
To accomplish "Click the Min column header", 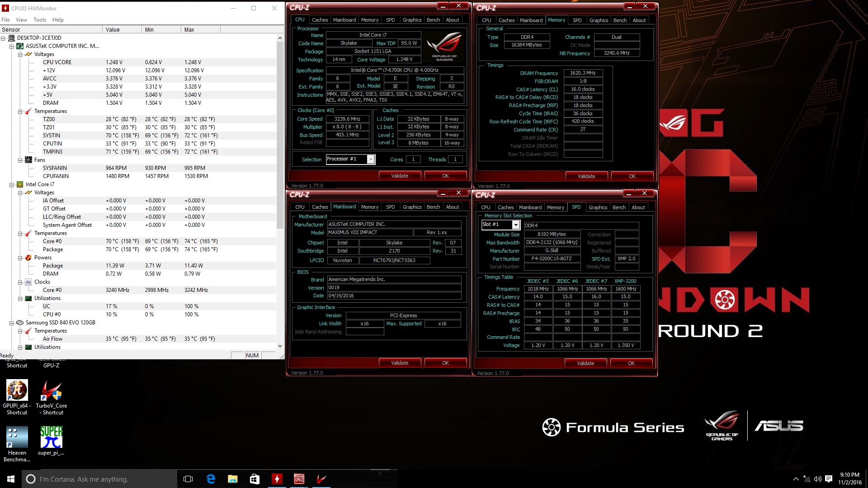I will [161, 29].
